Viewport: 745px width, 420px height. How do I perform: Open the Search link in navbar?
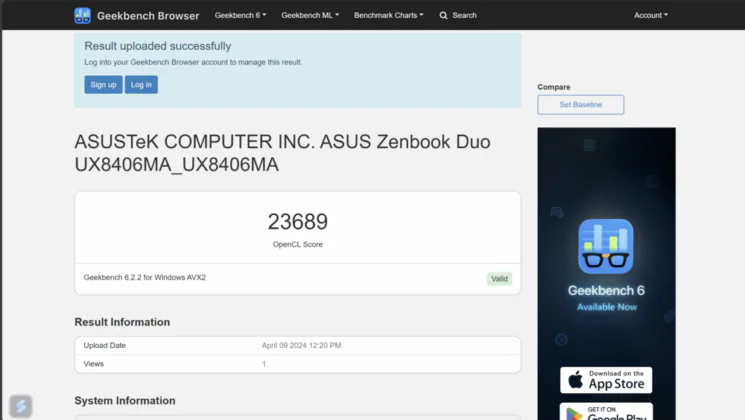pyautogui.click(x=464, y=15)
